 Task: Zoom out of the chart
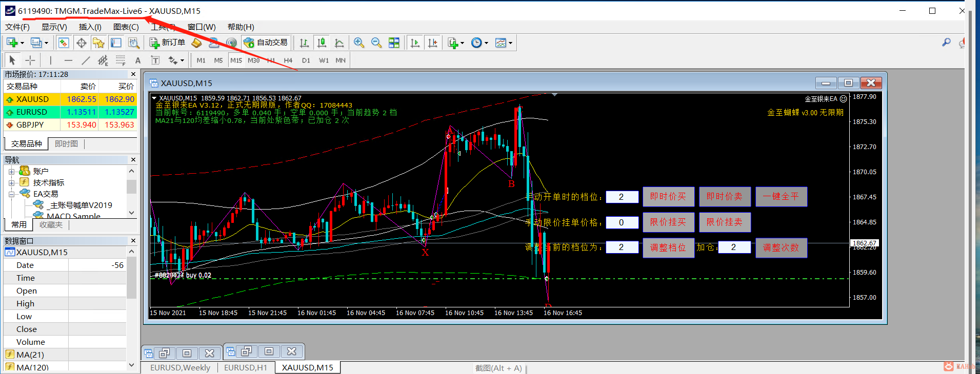point(376,43)
